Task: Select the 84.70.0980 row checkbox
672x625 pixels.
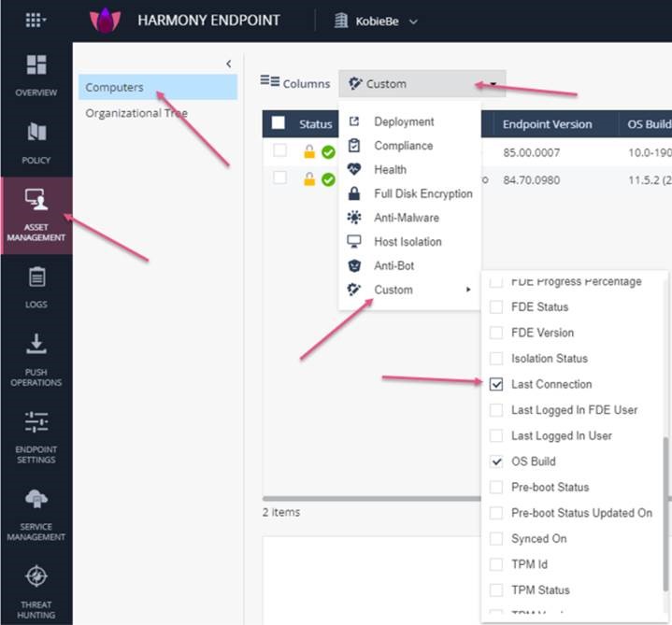Action: point(279,178)
